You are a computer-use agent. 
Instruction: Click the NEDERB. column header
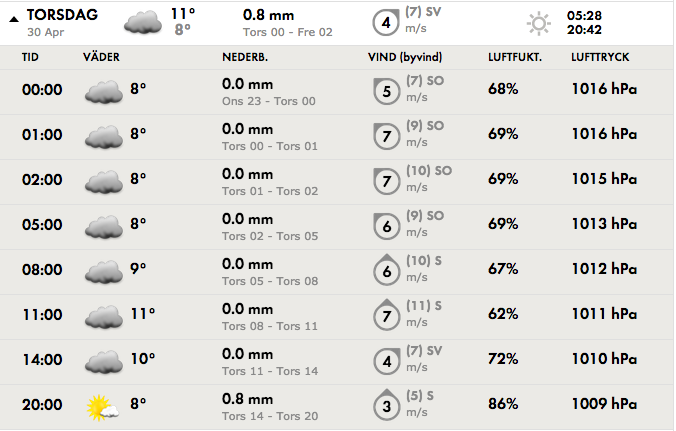point(245,57)
